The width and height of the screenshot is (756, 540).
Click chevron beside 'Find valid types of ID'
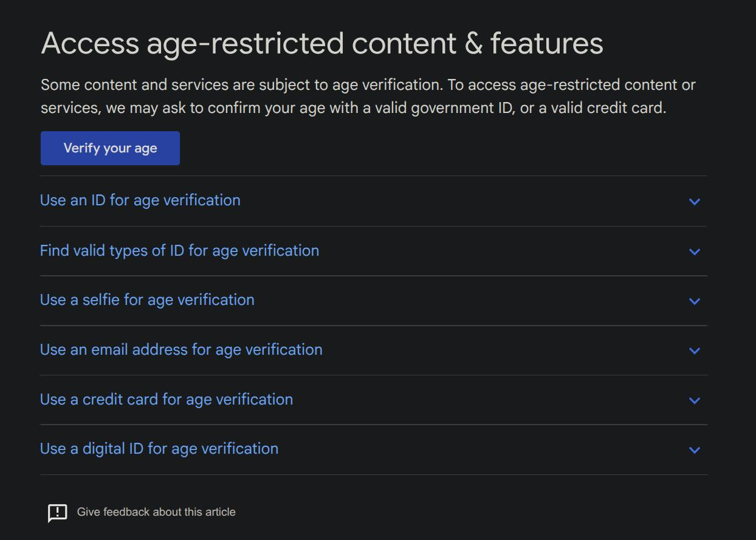click(694, 251)
